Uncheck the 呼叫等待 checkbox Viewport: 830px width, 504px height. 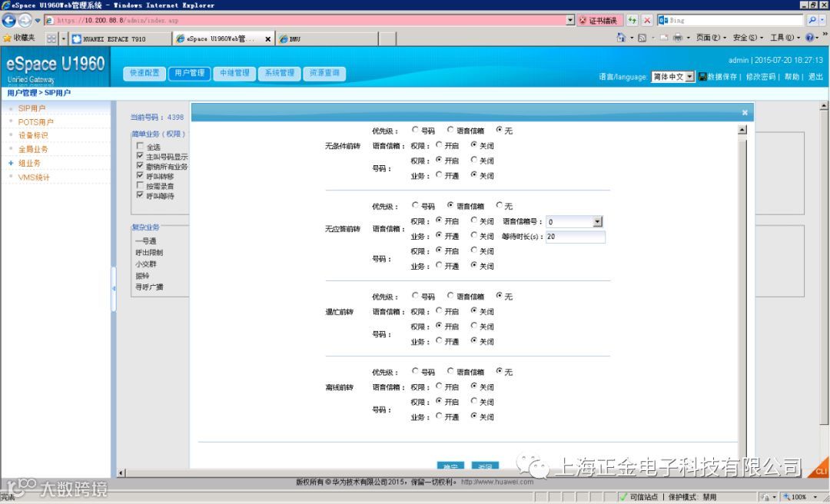[x=140, y=195]
